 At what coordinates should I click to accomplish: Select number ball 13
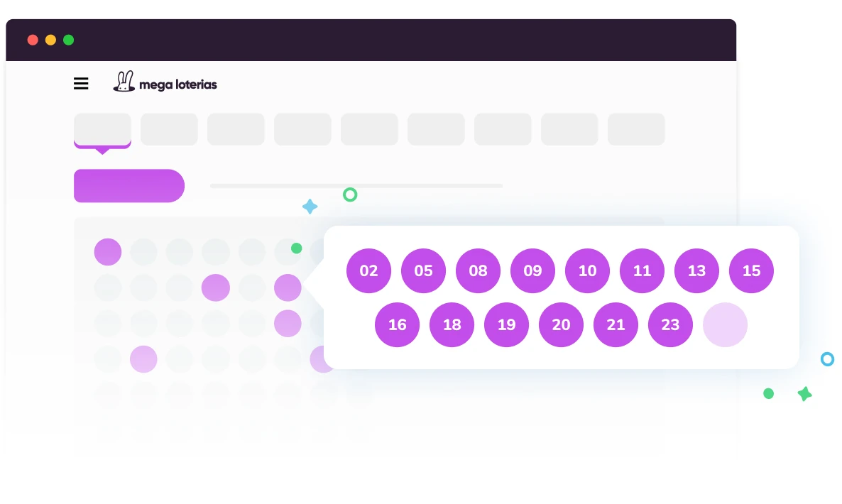696,270
